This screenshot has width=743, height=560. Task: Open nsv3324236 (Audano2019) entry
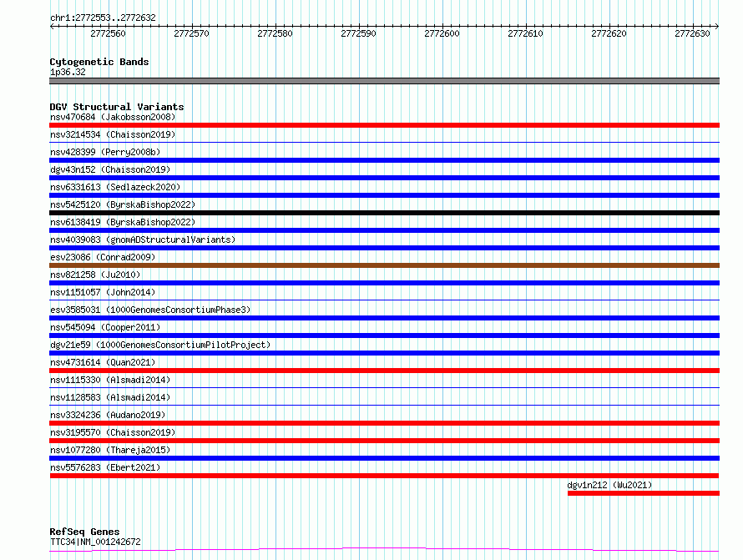(x=108, y=415)
